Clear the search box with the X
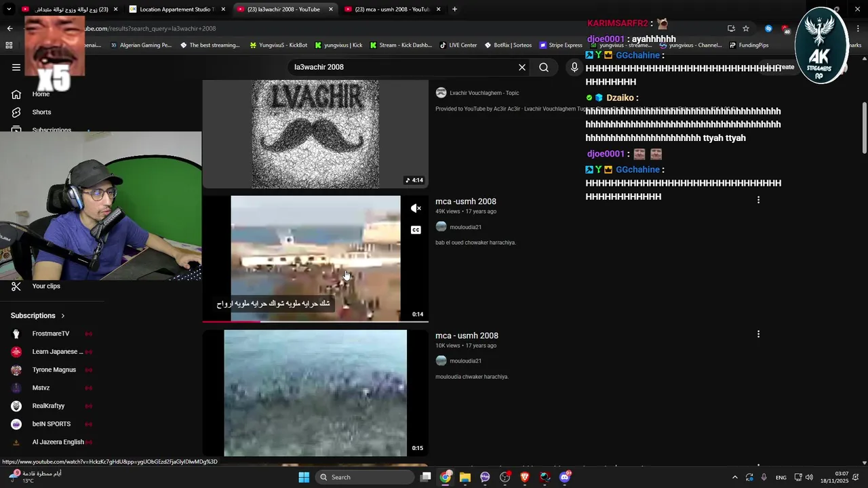The image size is (868, 488). pyautogui.click(x=522, y=67)
